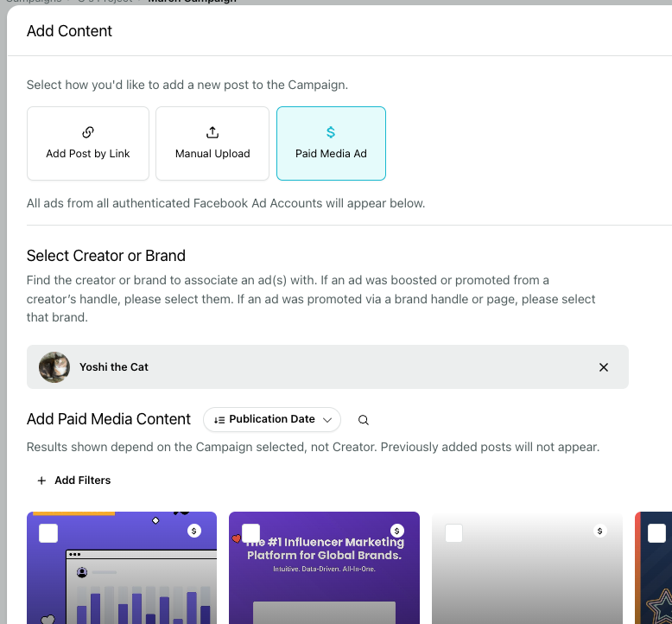
Task: Click the link icon on Add Post by Link
Action: (x=88, y=132)
